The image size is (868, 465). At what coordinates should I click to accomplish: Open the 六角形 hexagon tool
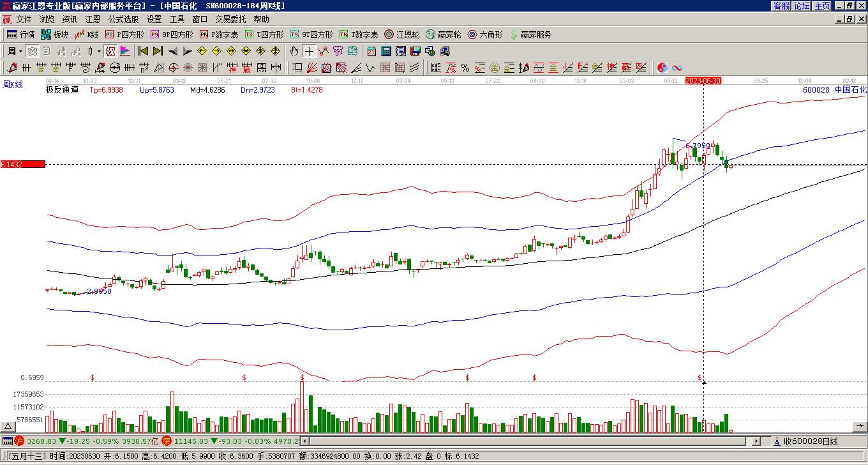[485, 34]
